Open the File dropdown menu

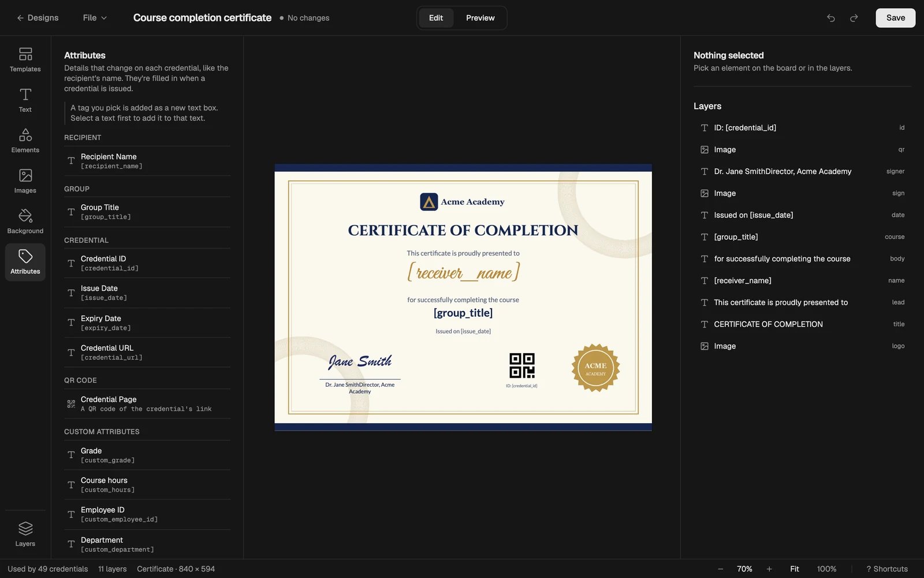95,18
